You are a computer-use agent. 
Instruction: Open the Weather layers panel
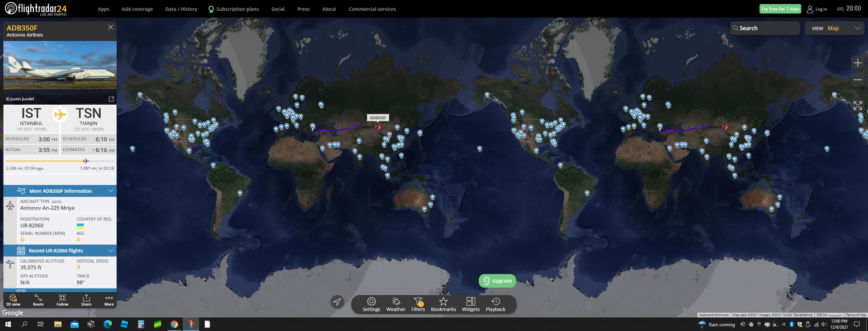coord(396,304)
